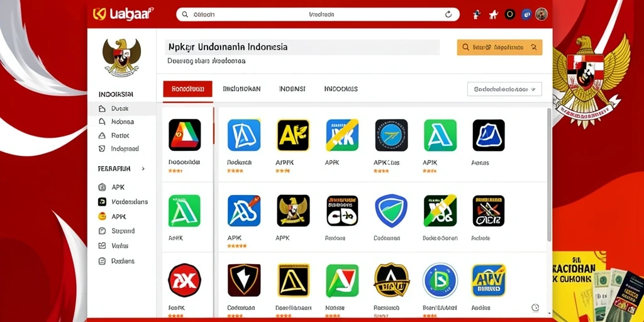644x322 pixels.
Task: Open the blue and yellow APV app icon
Action: point(489,280)
